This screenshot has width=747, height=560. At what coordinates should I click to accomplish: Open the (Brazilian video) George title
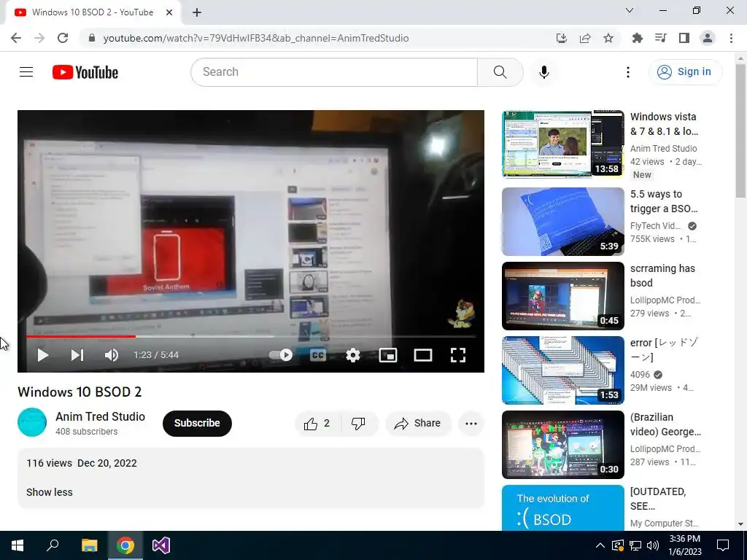pos(665,424)
